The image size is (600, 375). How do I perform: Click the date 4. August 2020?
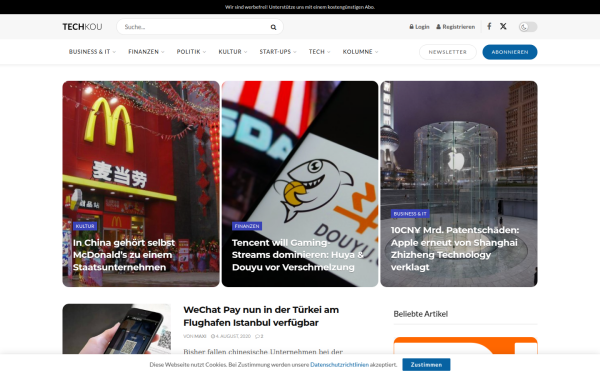[231, 336]
